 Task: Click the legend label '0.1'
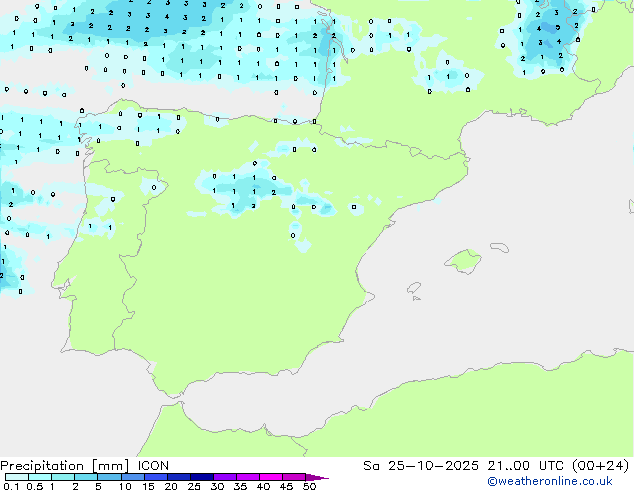[x=11, y=486]
